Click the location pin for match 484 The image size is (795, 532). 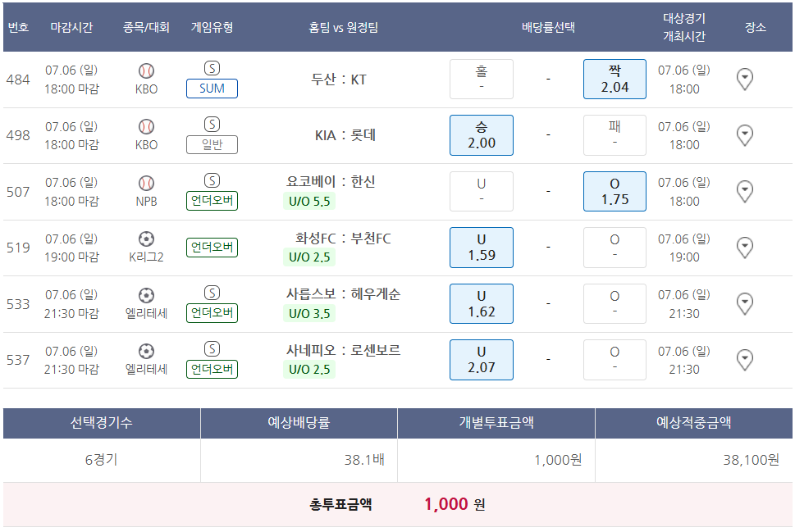(x=744, y=80)
